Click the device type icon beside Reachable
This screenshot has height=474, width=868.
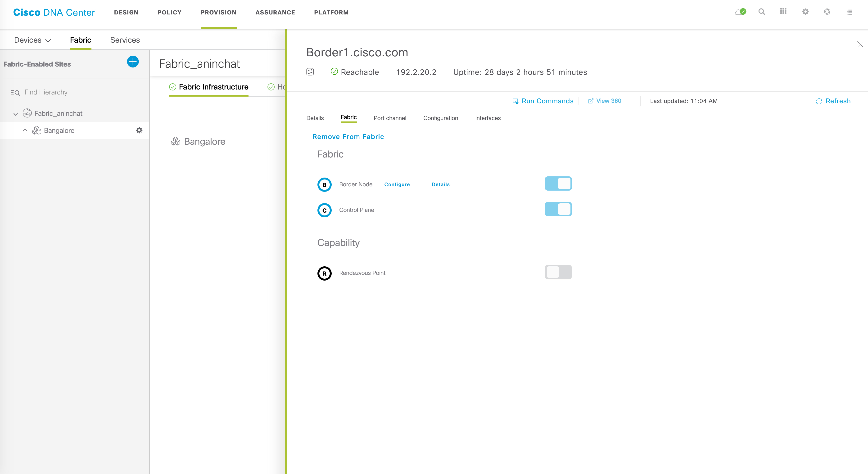pyautogui.click(x=310, y=72)
